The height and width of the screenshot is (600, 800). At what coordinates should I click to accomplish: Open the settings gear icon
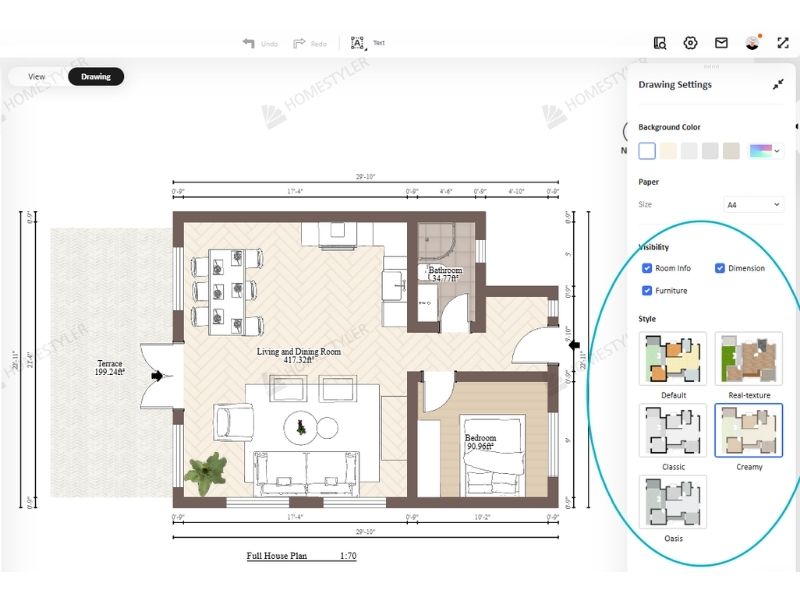(x=690, y=43)
